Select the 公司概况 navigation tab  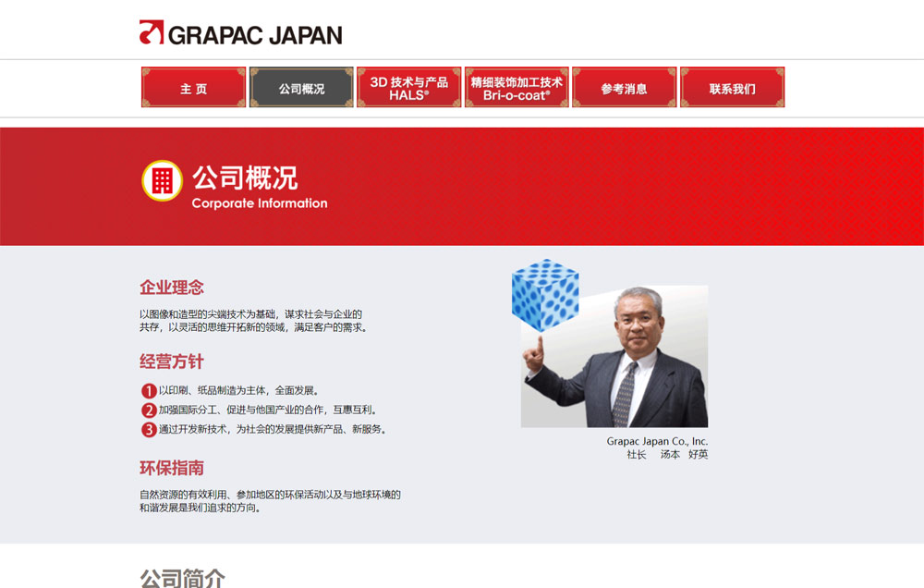pyautogui.click(x=301, y=87)
